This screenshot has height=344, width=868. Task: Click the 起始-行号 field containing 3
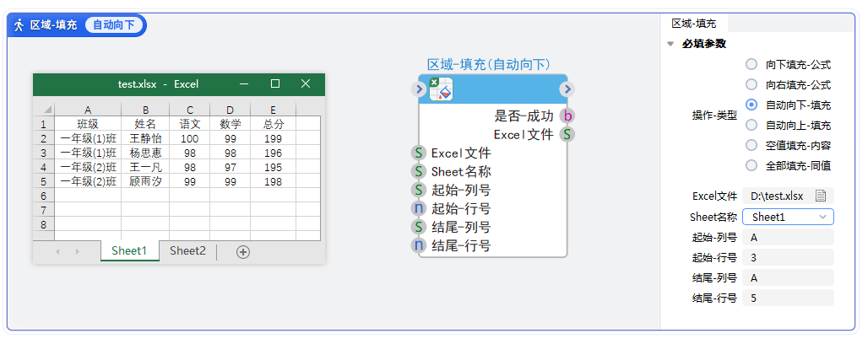(788, 257)
